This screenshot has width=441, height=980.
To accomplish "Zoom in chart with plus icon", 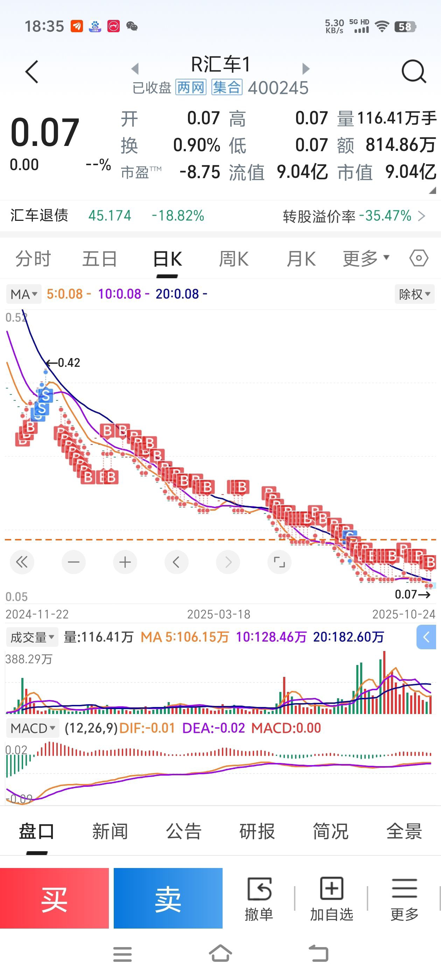I will pyautogui.click(x=125, y=561).
